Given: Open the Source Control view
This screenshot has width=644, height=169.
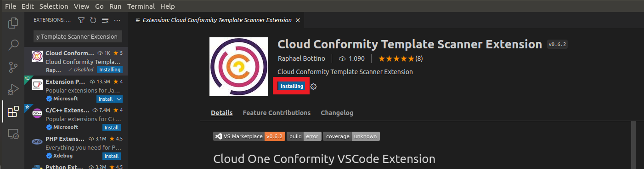Looking at the screenshot, I should (13, 67).
